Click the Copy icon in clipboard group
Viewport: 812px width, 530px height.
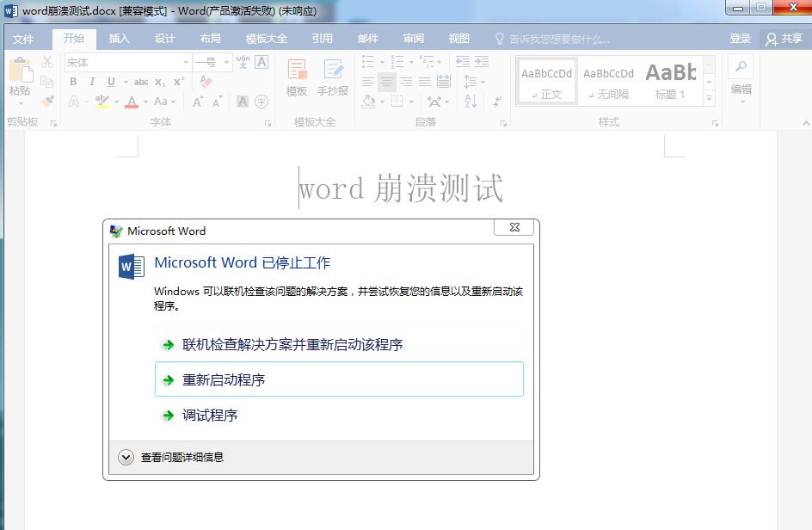(x=47, y=82)
